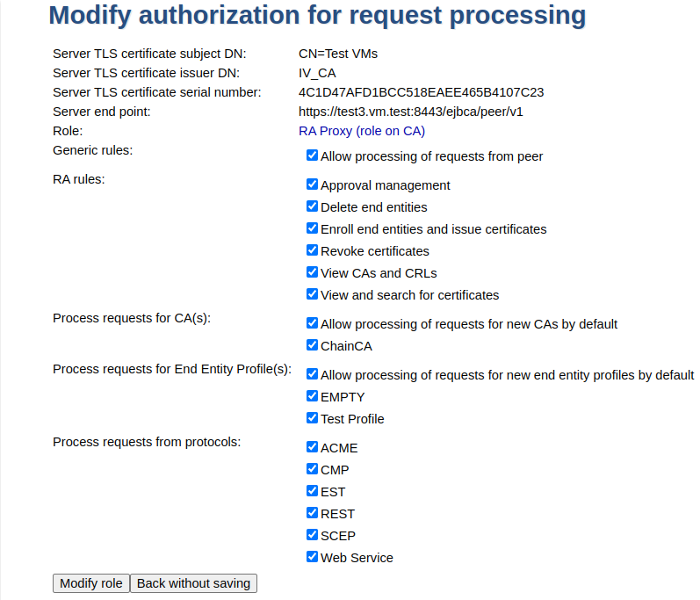Image resolution: width=700 pixels, height=600 pixels.
Task: Click the Modify role button
Action: [x=91, y=583]
